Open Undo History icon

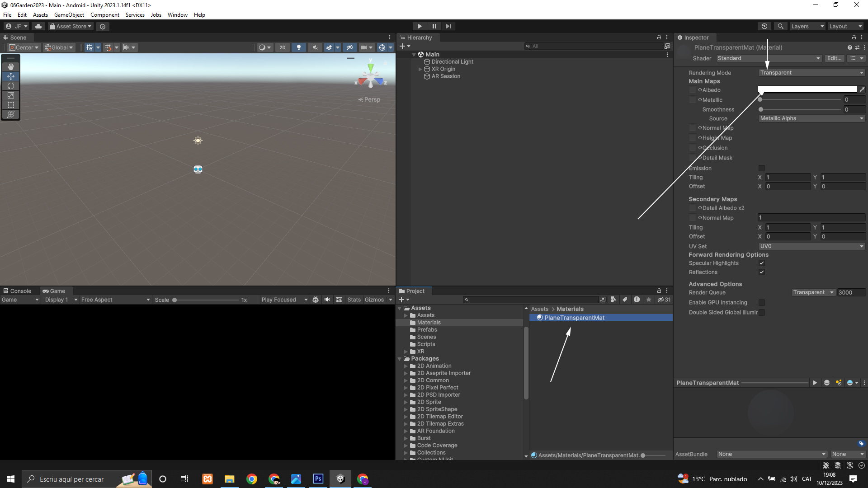(x=764, y=26)
